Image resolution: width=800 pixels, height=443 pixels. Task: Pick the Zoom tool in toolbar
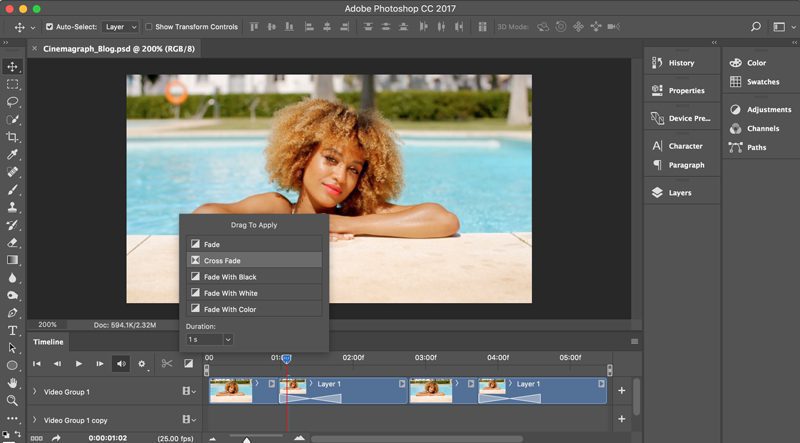point(12,401)
